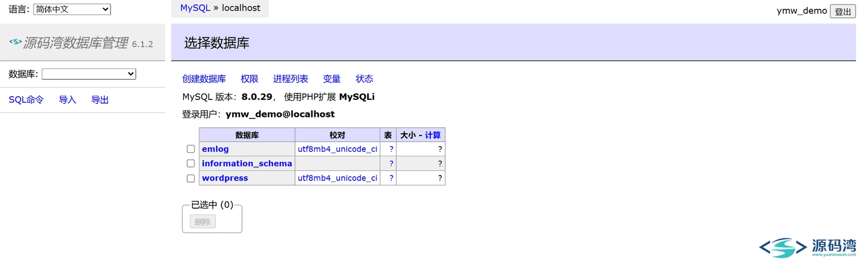Open the 权限 privileges link
Screen dimensions: 868x269
pos(250,79)
